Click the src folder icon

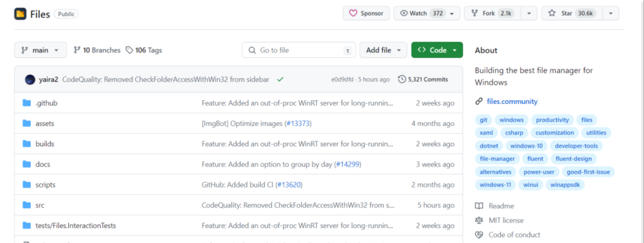pos(27,205)
